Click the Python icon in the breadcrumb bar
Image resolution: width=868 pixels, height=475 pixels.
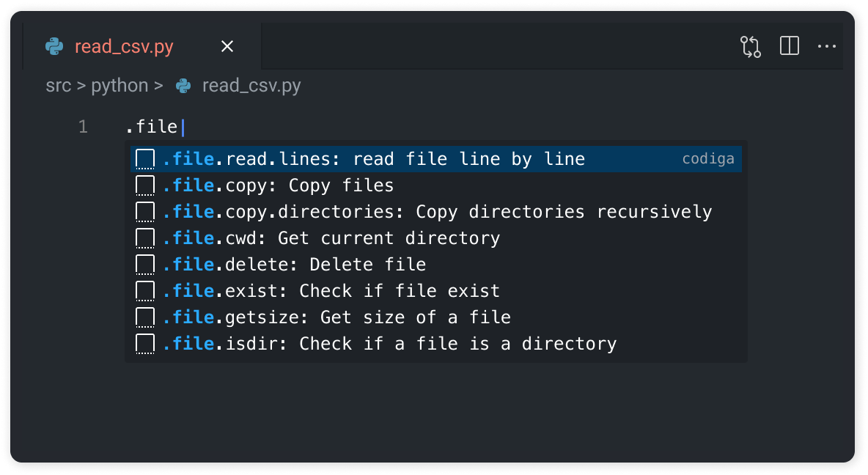point(183,85)
